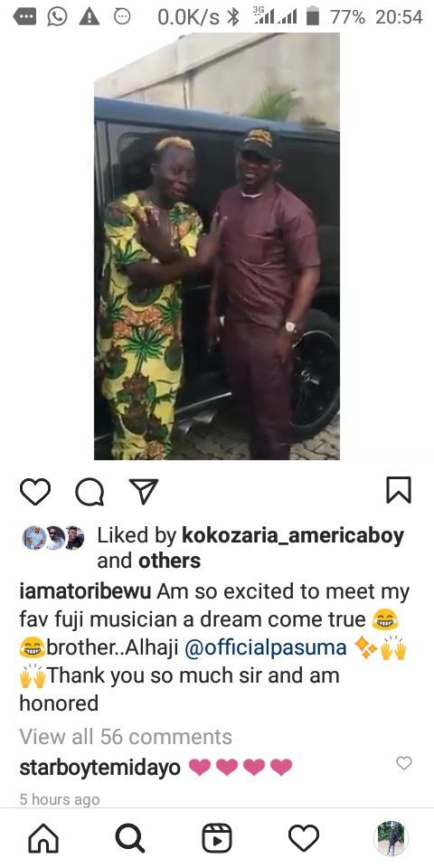
Task: Open iamatoribewu username in caption
Action: point(85,591)
